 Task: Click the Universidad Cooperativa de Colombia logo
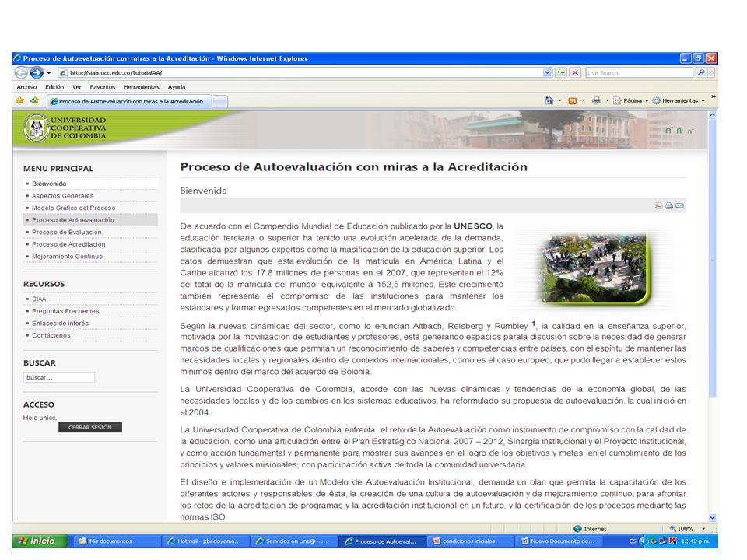[65, 128]
